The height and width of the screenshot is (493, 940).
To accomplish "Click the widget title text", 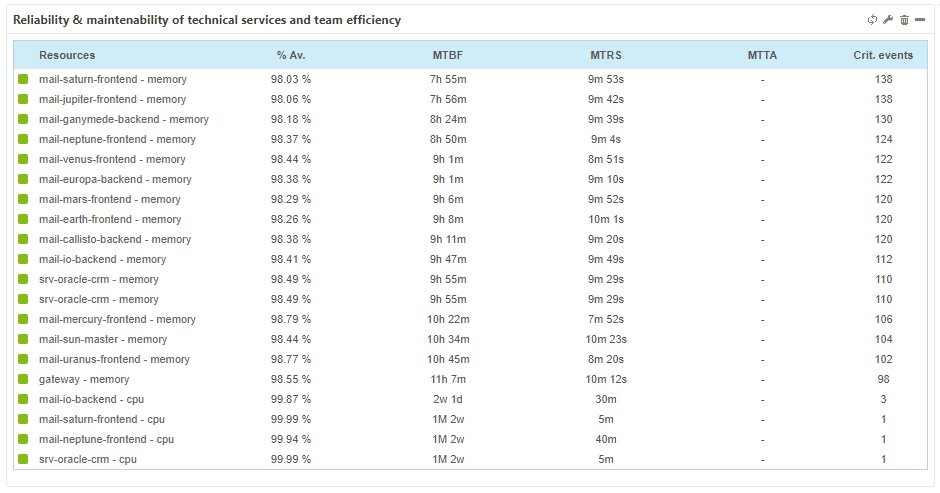I will (207, 20).
